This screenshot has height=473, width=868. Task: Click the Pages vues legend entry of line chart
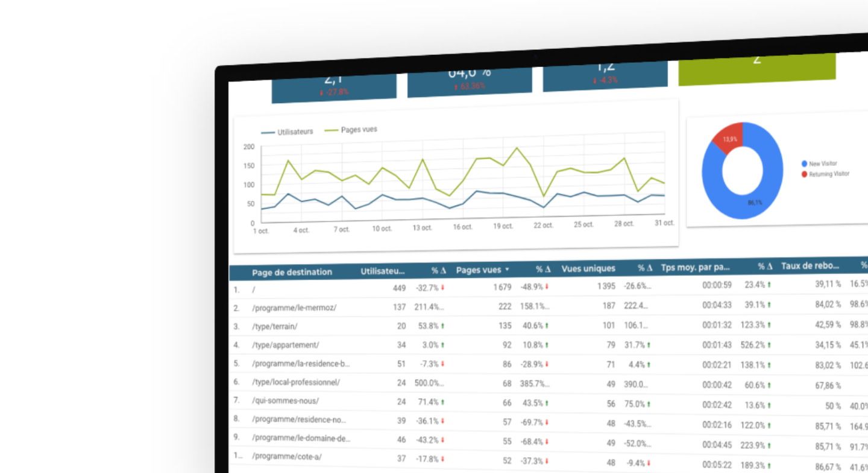pos(351,130)
